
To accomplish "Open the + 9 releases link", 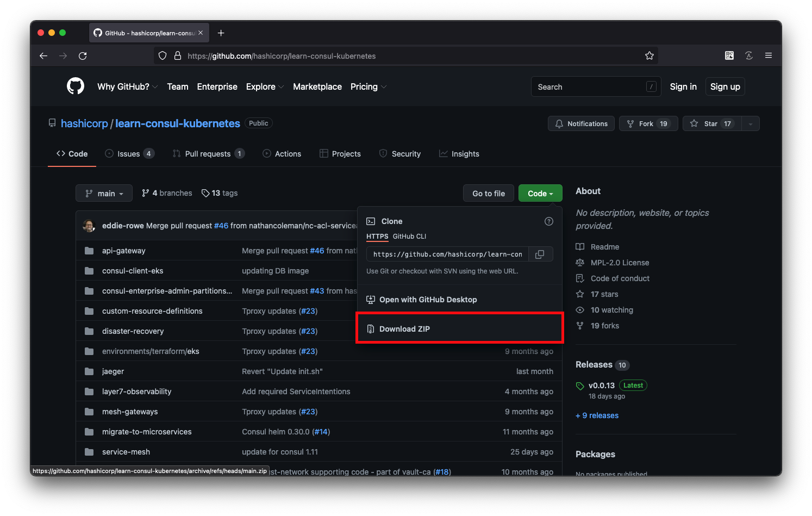I will click(x=597, y=415).
